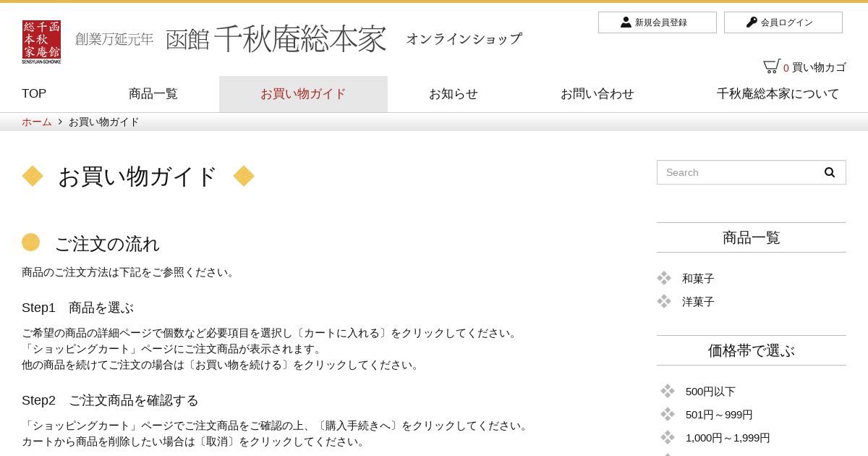This screenshot has height=456, width=868.
Task: Click お買い物ガイド breadcrumb text
Action: [x=104, y=122]
